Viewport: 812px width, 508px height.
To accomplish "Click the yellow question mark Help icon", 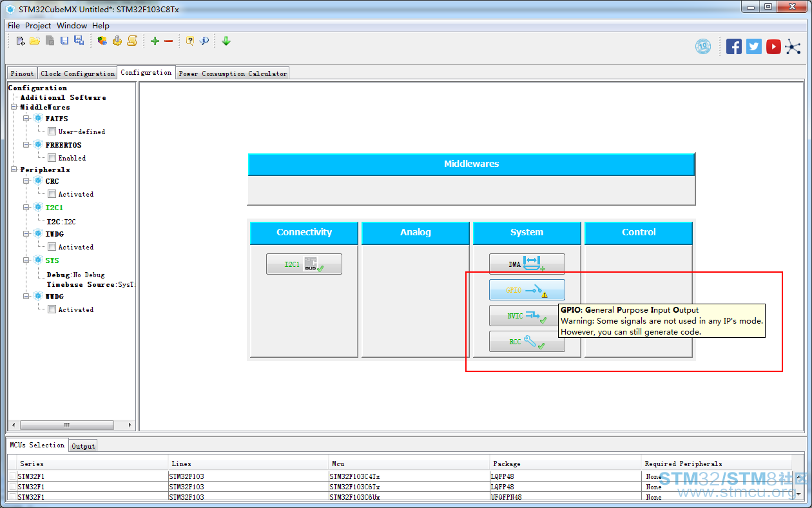I will pyautogui.click(x=190, y=41).
